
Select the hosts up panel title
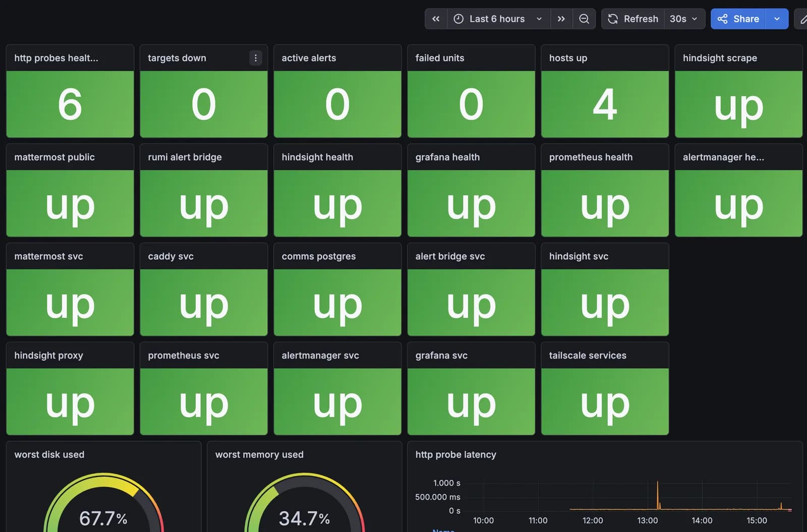click(x=568, y=58)
